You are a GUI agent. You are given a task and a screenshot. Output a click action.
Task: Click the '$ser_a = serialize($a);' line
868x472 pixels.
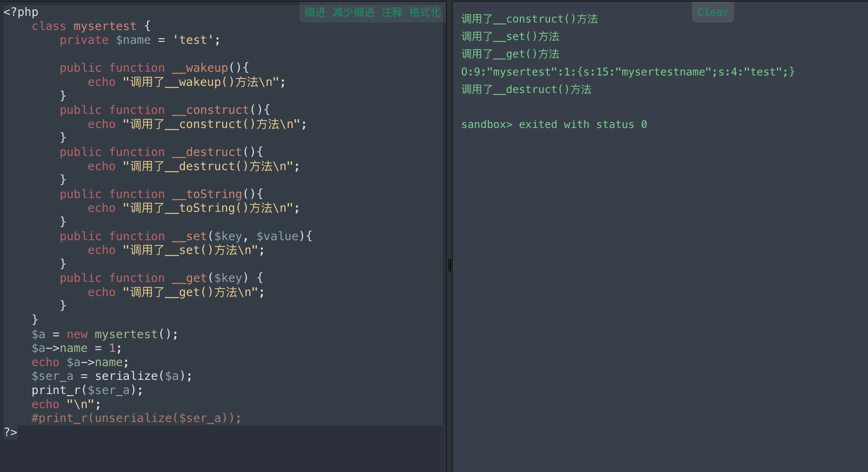[112, 376]
